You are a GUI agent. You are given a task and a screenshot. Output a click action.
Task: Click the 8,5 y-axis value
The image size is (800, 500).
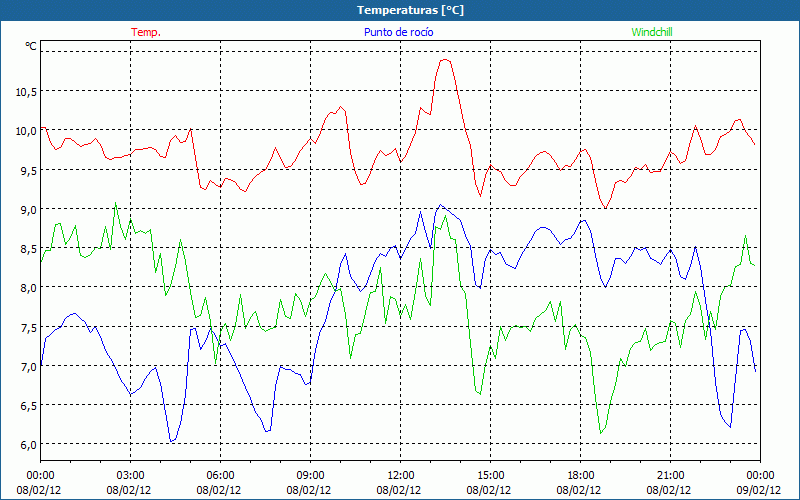pyautogui.click(x=29, y=249)
